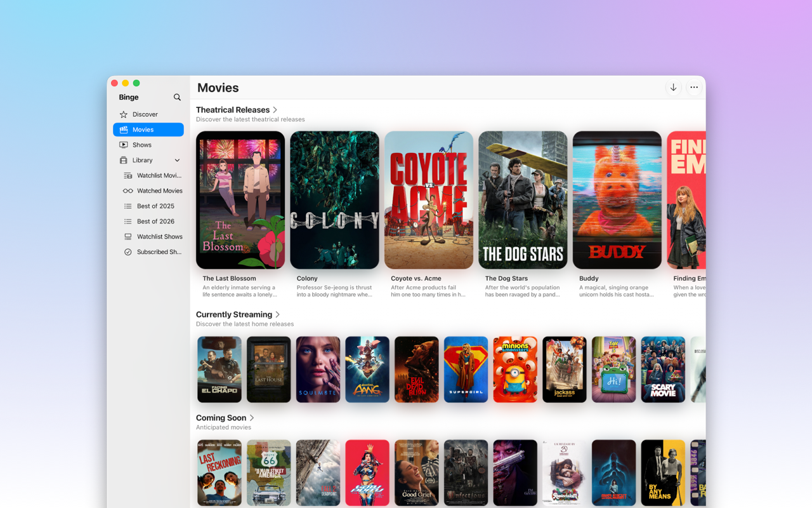Open the Infectious poster
812x508 pixels.
pyautogui.click(x=466, y=473)
